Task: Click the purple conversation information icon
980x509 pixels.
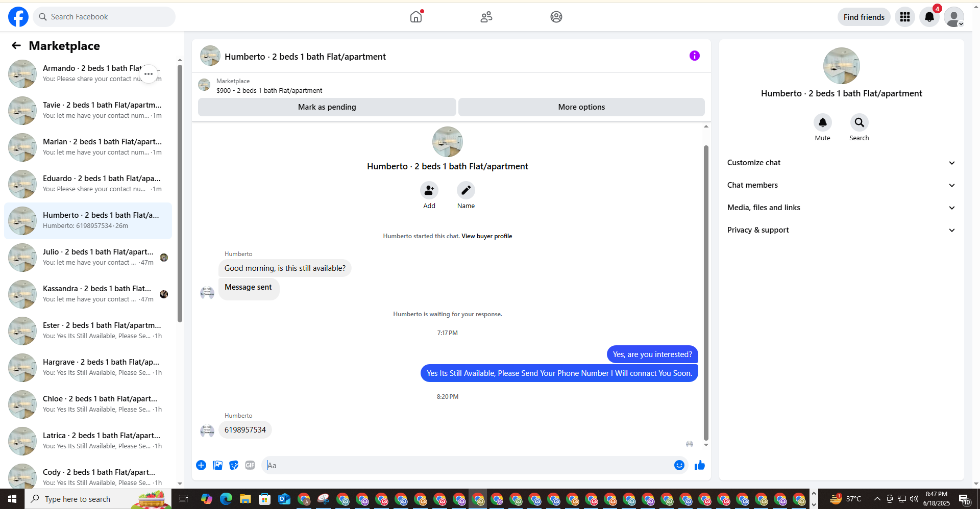Action: (x=695, y=56)
